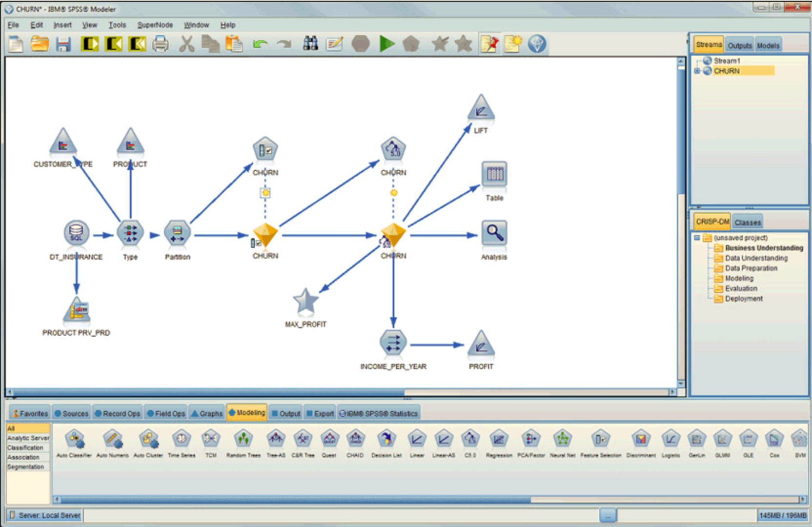Open the Record Ops palette tab
The width and height of the screenshot is (812, 527).
(117, 413)
